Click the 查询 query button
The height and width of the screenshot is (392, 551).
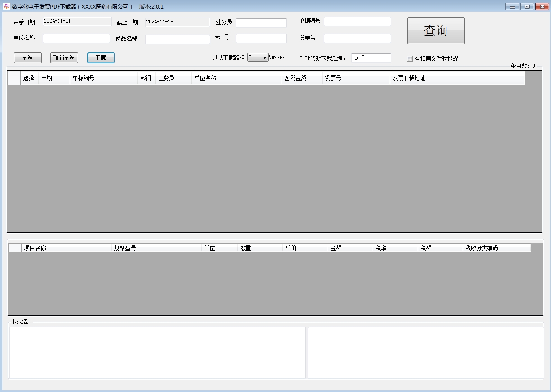(435, 30)
